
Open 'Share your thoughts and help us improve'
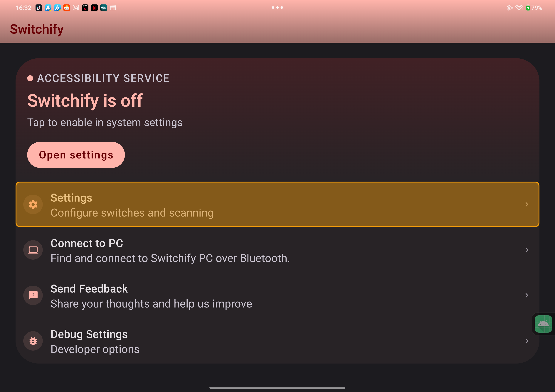pos(151,304)
